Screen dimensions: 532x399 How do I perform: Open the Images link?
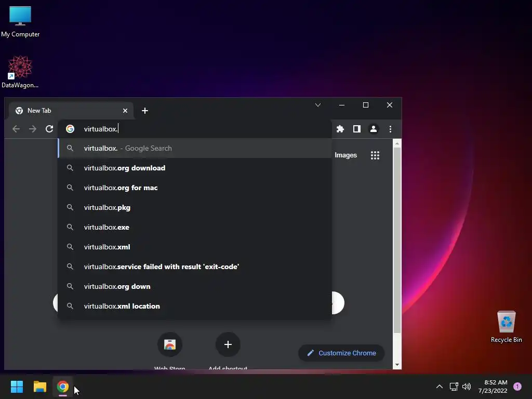tap(345, 155)
